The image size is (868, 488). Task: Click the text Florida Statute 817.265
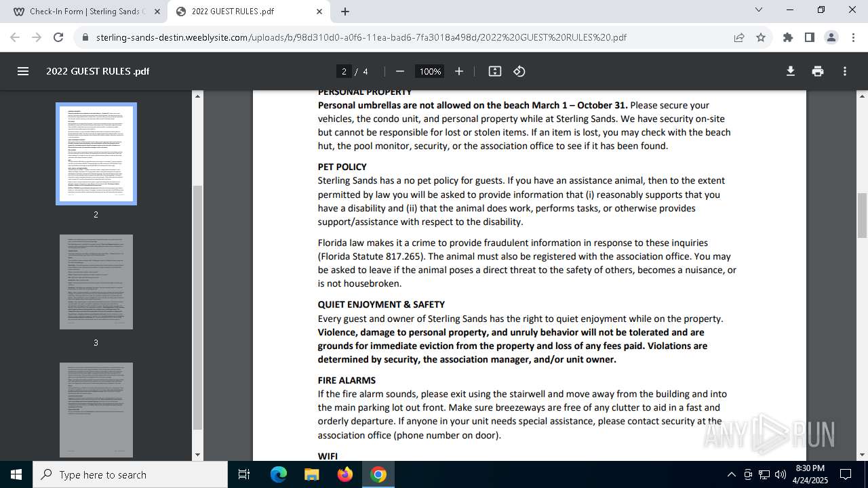370,256
